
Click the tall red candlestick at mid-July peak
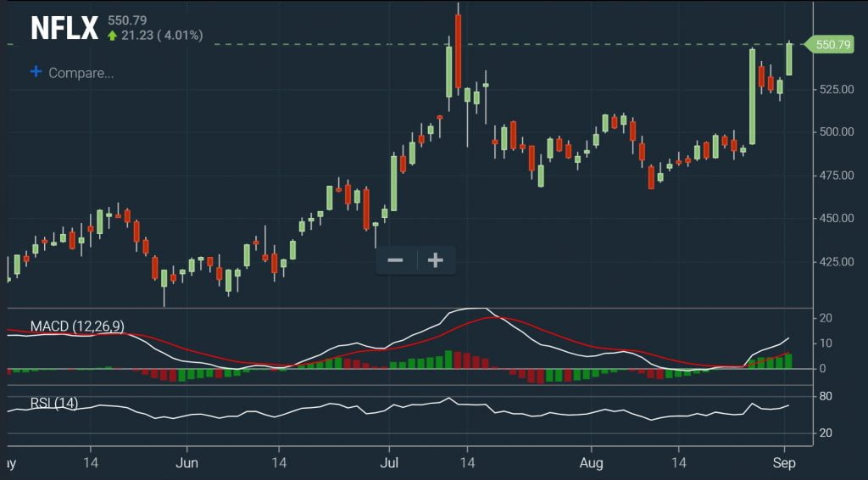458,51
